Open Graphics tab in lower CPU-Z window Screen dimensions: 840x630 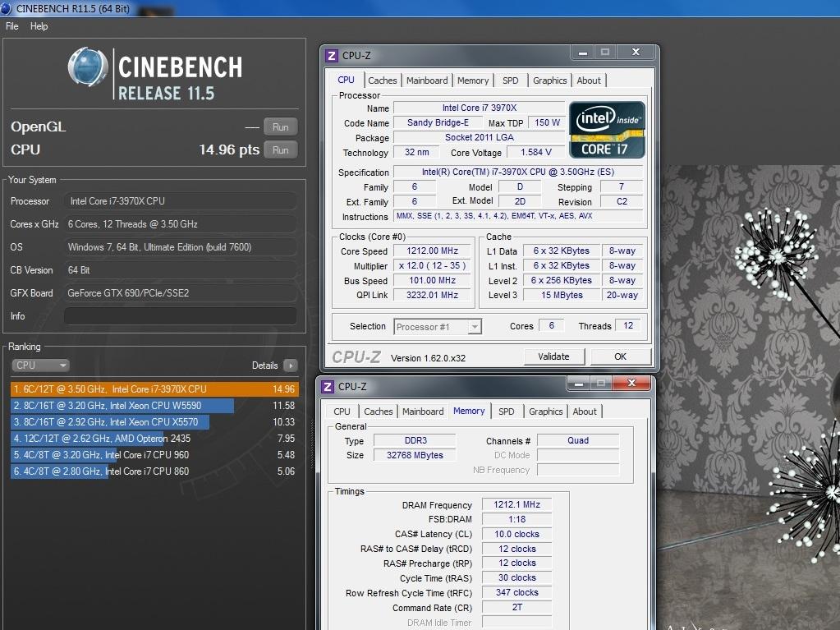(546, 412)
